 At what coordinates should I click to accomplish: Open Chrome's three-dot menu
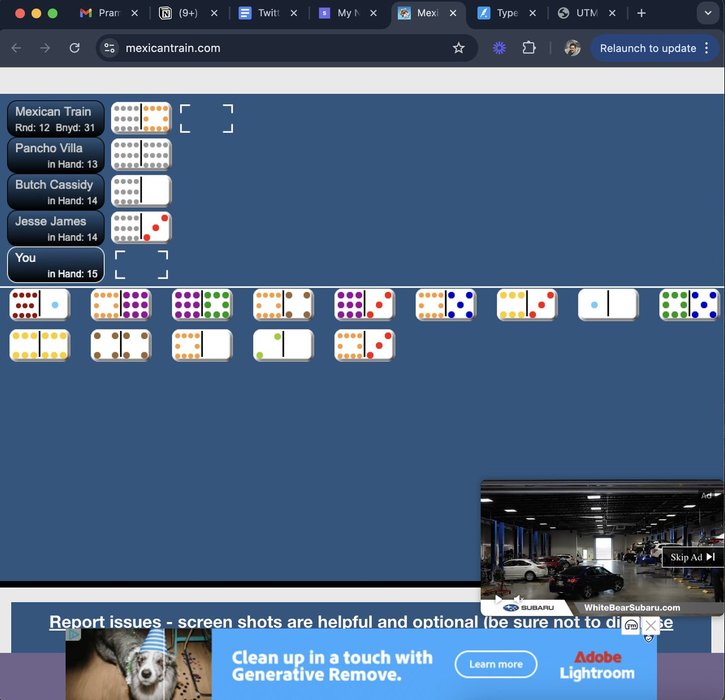(707, 48)
